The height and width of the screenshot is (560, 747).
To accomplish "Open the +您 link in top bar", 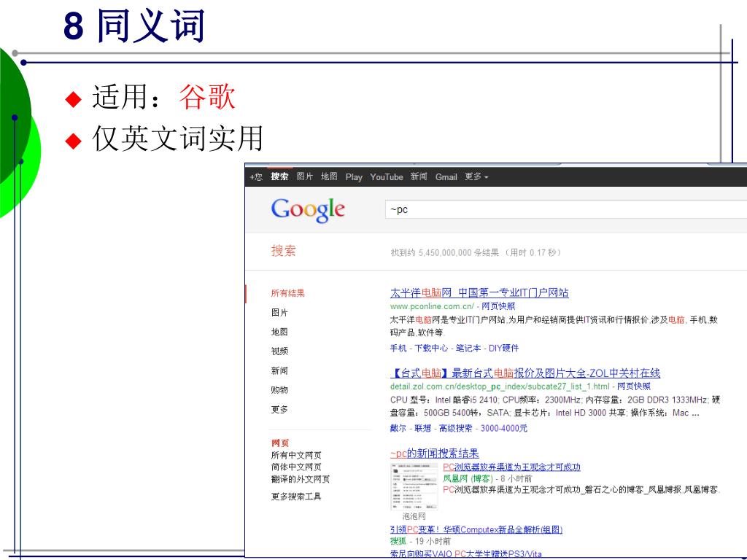I will 256,177.
